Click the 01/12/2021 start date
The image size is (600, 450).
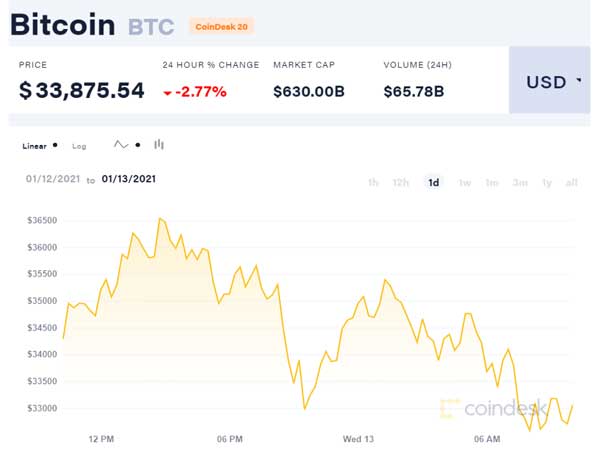(x=51, y=180)
